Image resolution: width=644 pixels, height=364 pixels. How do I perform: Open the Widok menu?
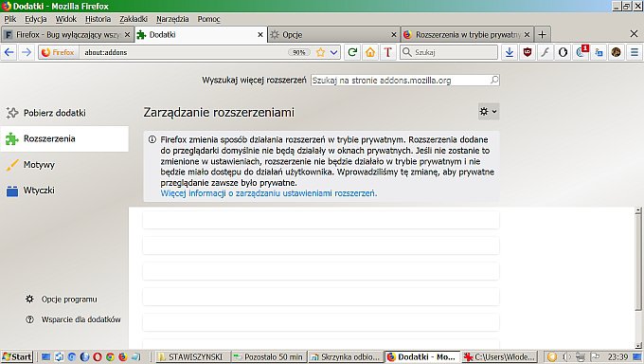[66, 19]
